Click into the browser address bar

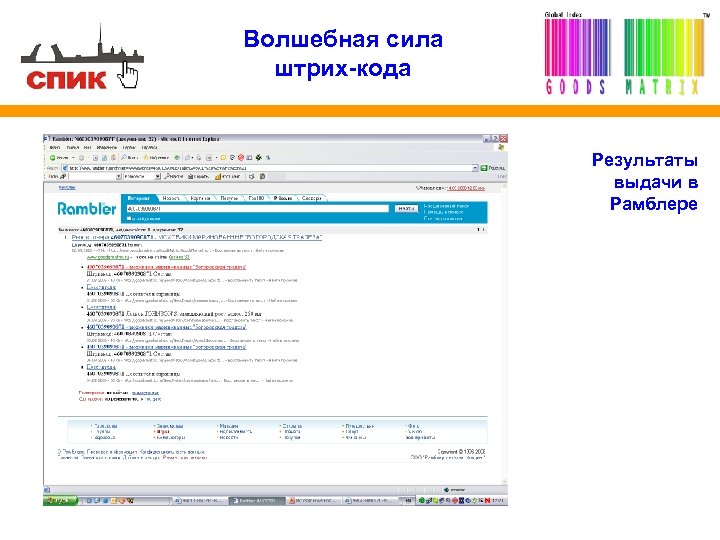click(x=269, y=168)
